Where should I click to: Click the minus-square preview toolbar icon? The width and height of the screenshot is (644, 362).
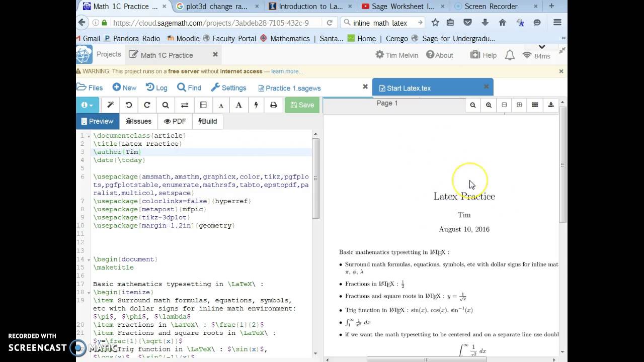coord(504,105)
